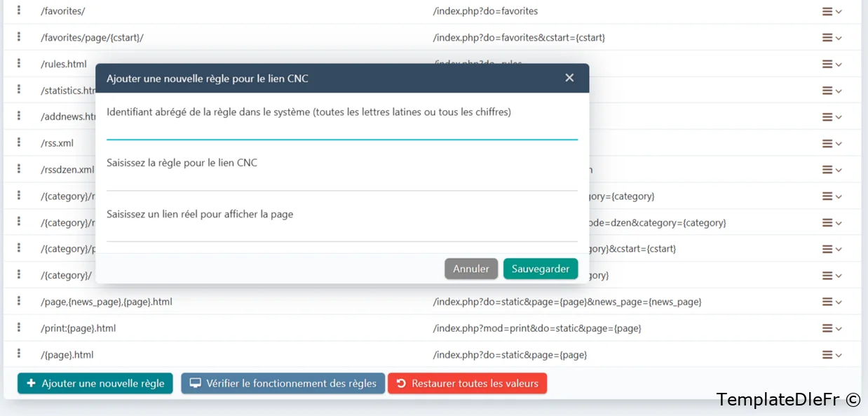Click drag handle icon for /{page}.html row
Image resolution: width=868 pixels, height=416 pixels.
tap(19, 354)
